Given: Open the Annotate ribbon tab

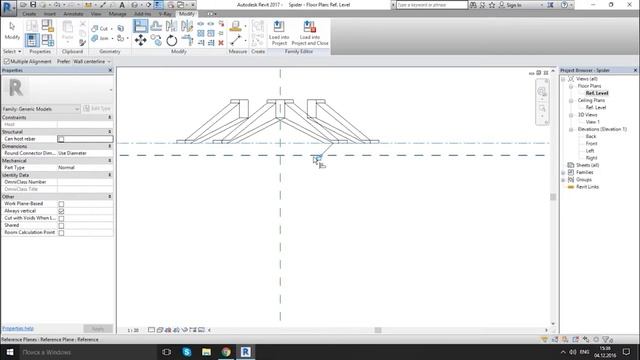Looking at the screenshot, I should click(73, 14).
